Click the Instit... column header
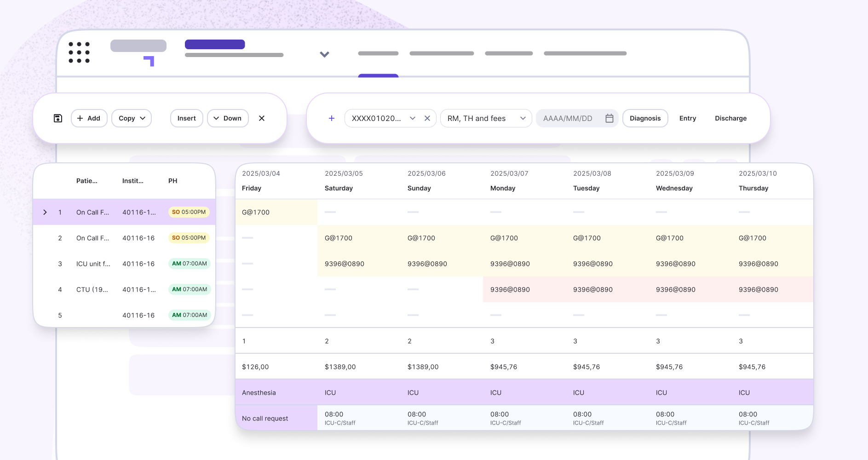Viewport: 868px width, 460px height. [x=133, y=181]
